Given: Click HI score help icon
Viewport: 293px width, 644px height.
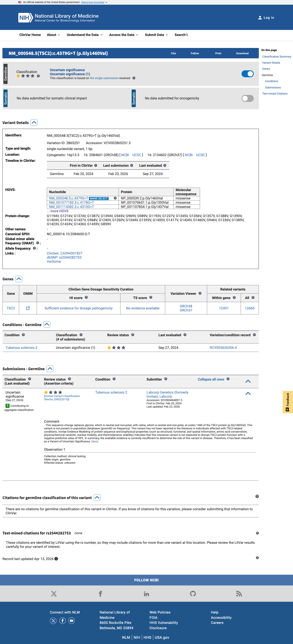Looking at the screenshot, I should coord(86,297).
